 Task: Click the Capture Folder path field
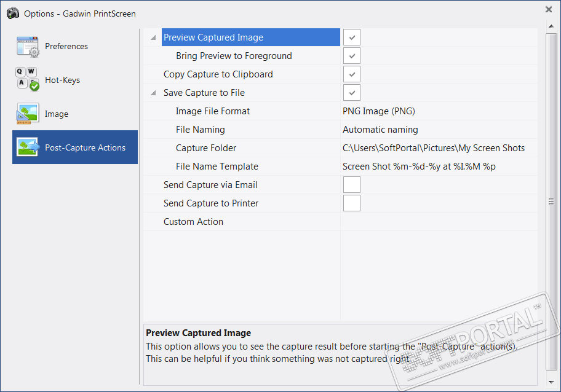click(434, 148)
